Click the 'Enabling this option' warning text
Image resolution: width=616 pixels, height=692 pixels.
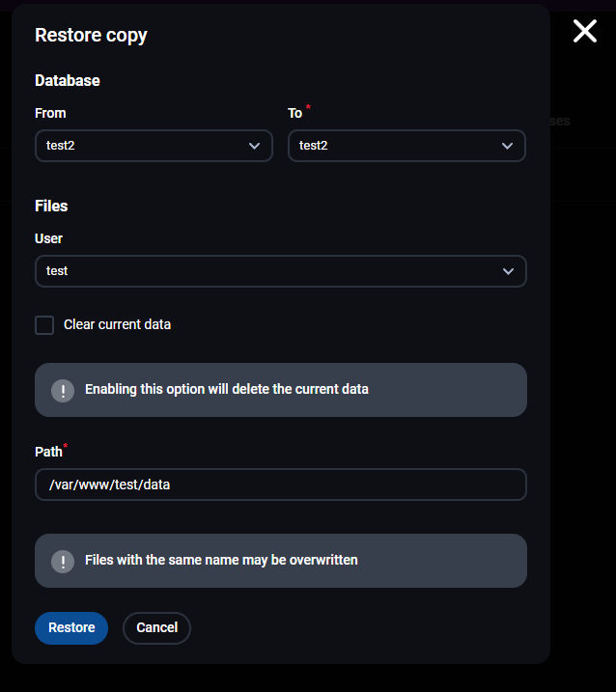tap(227, 390)
